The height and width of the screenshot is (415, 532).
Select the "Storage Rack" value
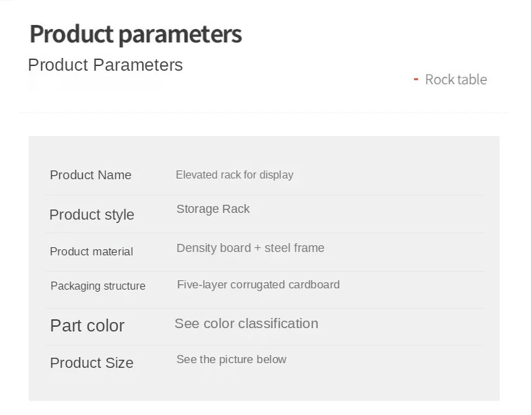pyautogui.click(x=213, y=209)
